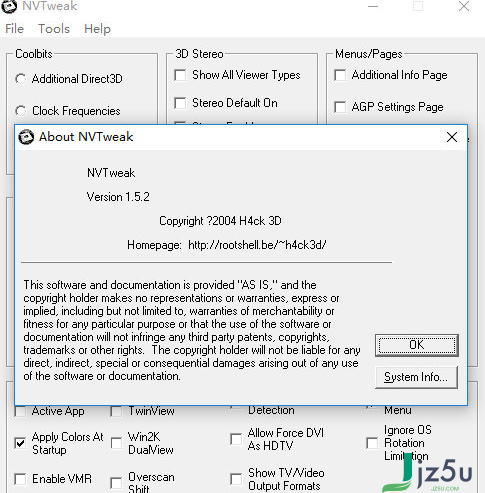Close the About NVTweak dialog
The height and width of the screenshot is (493, 485).
click(x=452, y=137)
